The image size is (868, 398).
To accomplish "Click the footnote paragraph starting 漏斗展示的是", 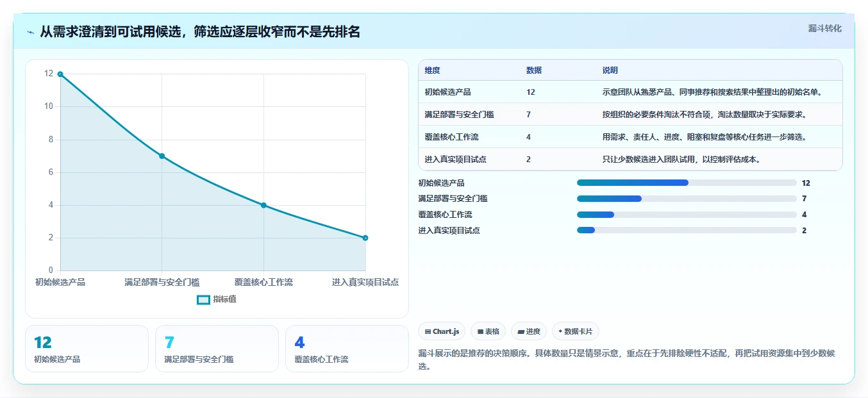I will [x=626, y=360].
